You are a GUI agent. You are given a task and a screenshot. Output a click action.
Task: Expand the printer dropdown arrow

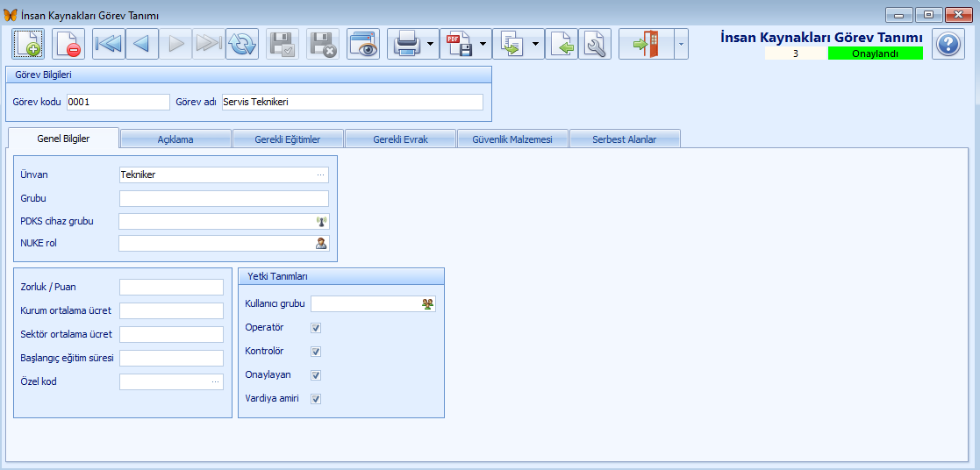432,44
